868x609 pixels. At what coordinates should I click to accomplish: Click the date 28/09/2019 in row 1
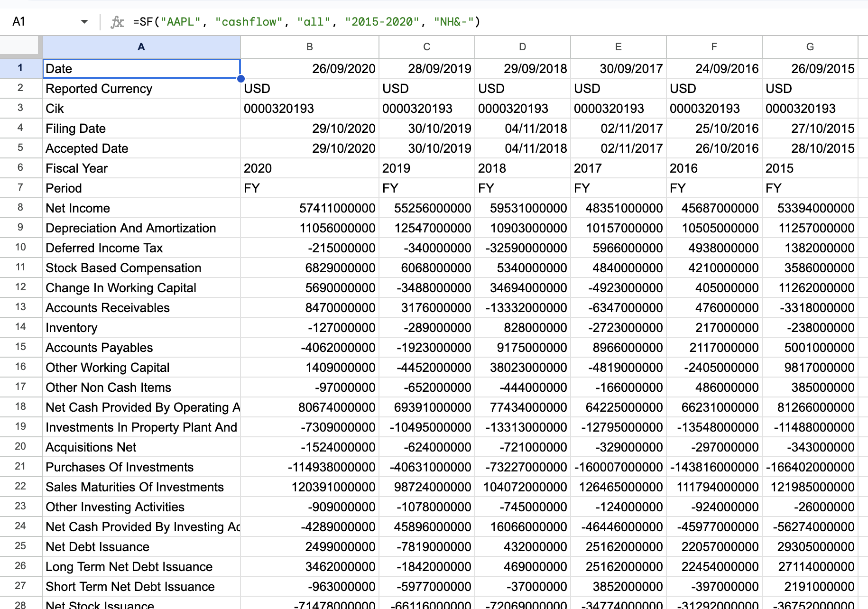point(427,69)
